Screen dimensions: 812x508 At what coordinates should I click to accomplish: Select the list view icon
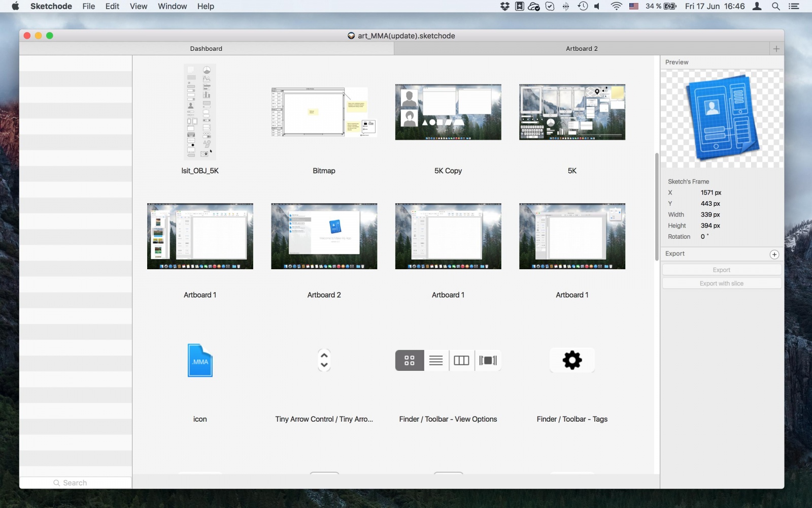click(436, 361)
